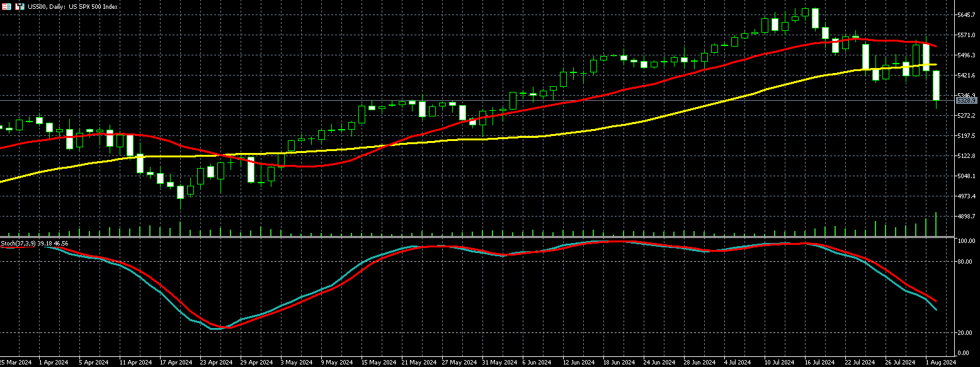This screenshot has height=367, width=980.
Task: Click the 1 Aug 2024 date label
Action: 940,362
